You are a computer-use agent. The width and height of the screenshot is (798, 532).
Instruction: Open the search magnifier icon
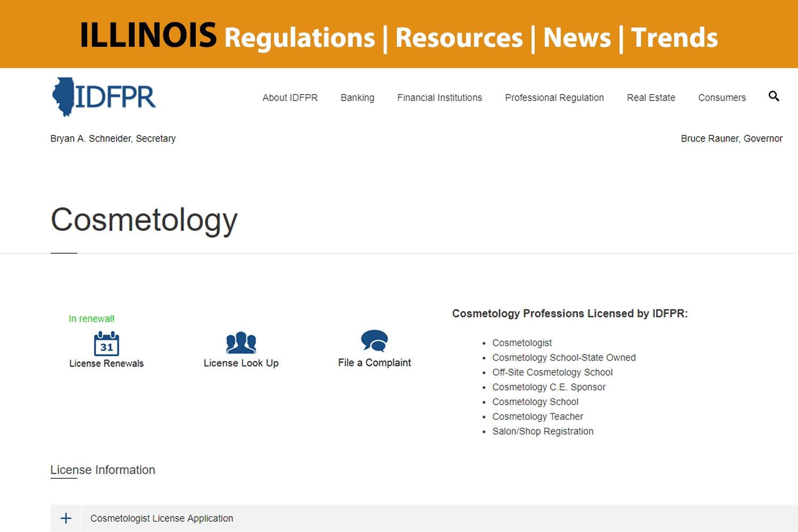point(774,96)
